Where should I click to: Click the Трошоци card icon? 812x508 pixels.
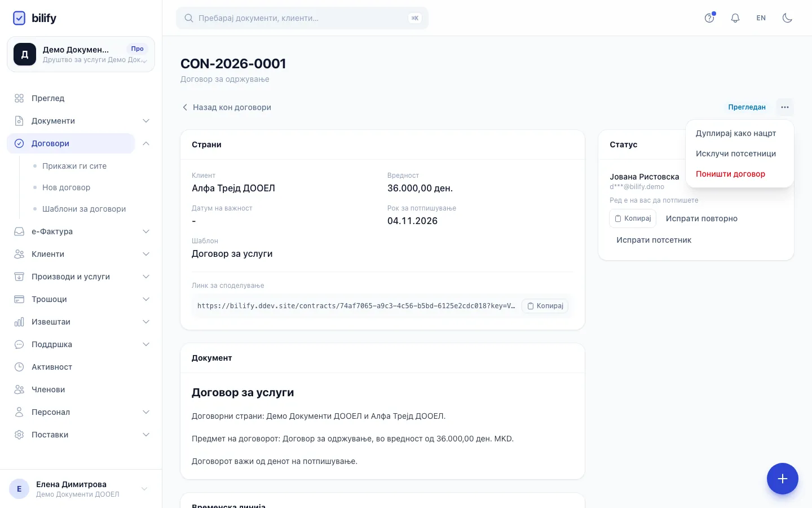tap(19, 299)
